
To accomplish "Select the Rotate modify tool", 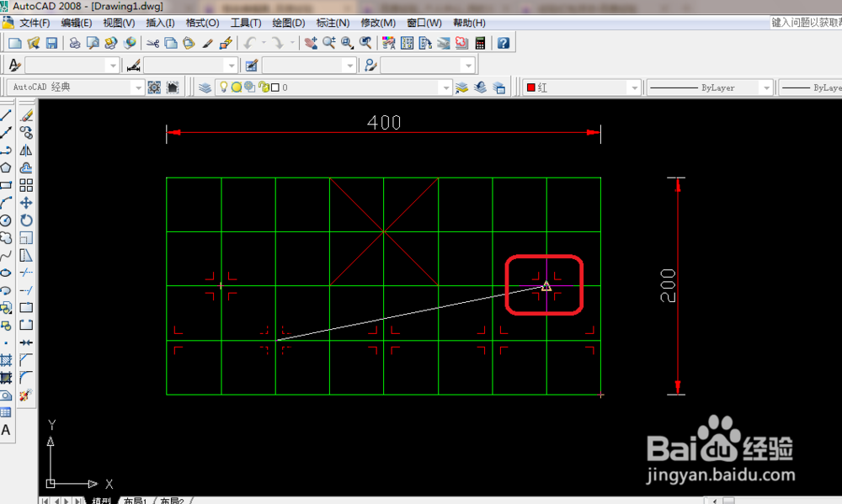I will coord(26,220).
